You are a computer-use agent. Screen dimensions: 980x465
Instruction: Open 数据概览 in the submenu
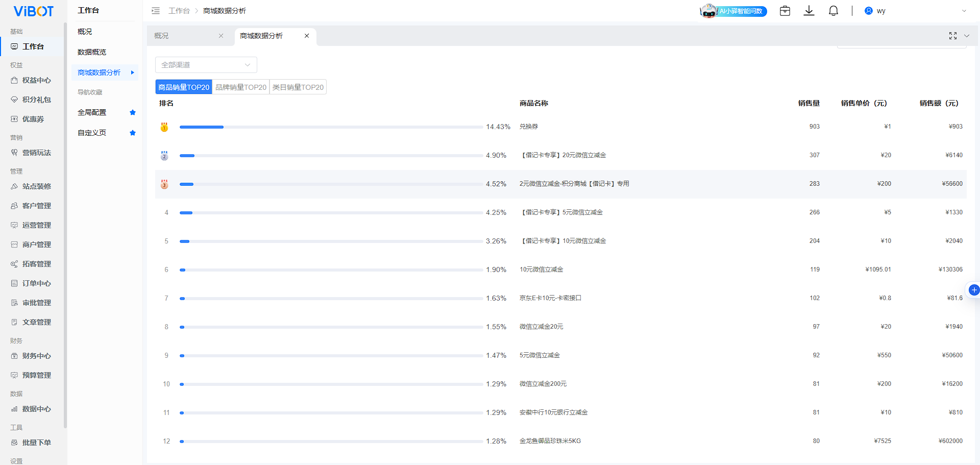pyautogui.click(x=92, y=52)
